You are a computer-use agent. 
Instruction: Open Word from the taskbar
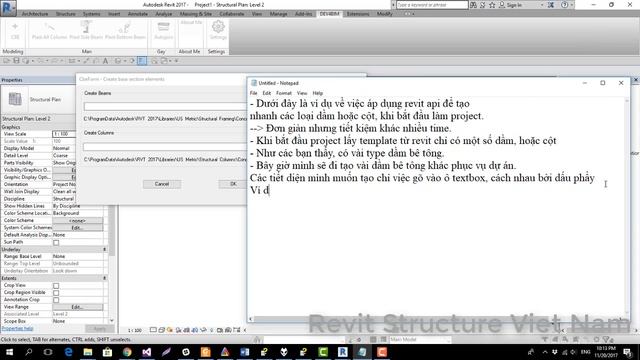tap(244, 352)
